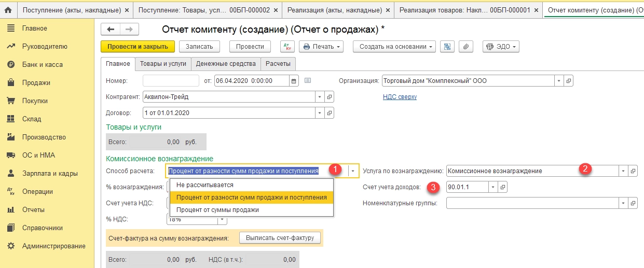This screenshot has height=268, width=644.
Task: Open the related documents structure icon
Action: click(447, 46)
